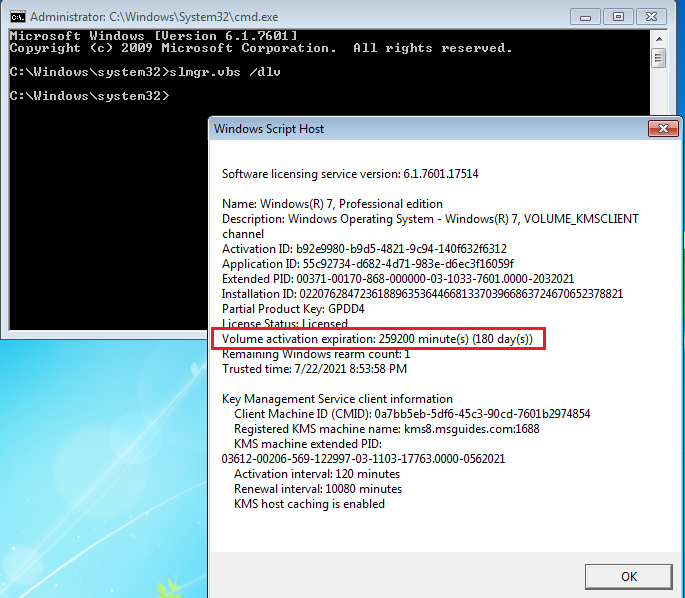Close the Administrator cmd.exe window
Screen dimensions: 685x598
[651, 17]
